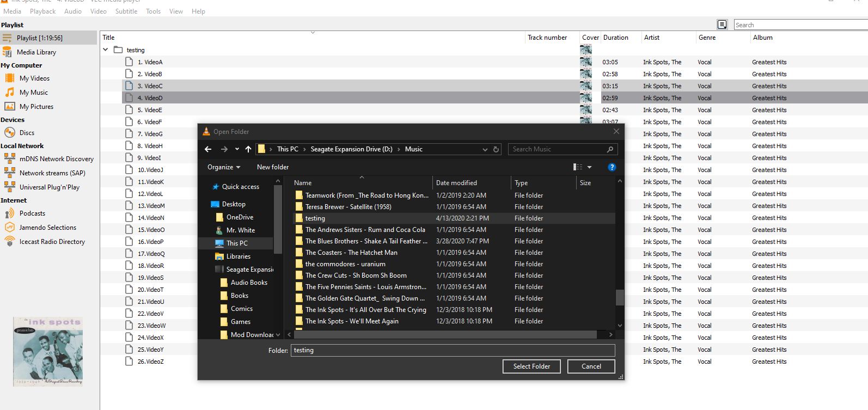Screen dimensions: 868x410
Task: Select Mr. White user folder
Action: (x=241, y=230)
